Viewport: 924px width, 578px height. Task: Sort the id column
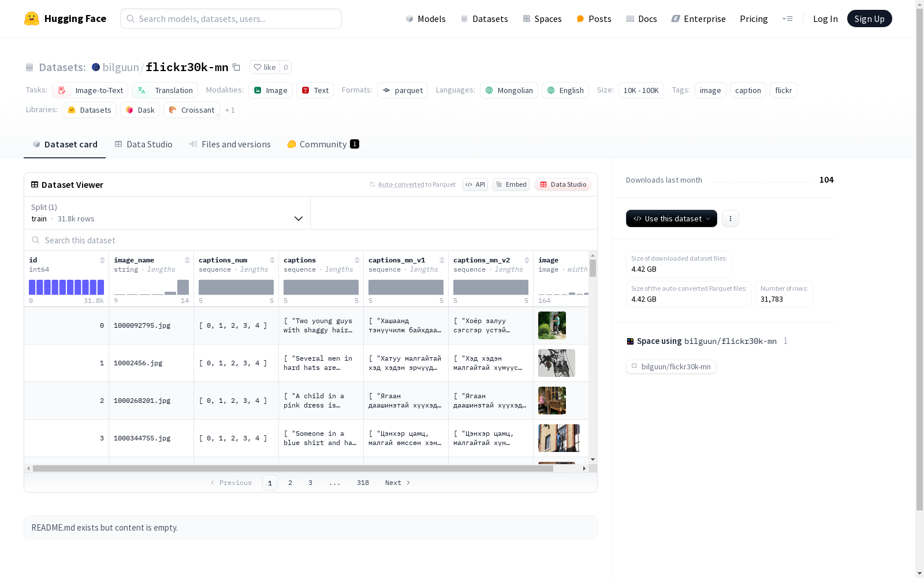102,260
